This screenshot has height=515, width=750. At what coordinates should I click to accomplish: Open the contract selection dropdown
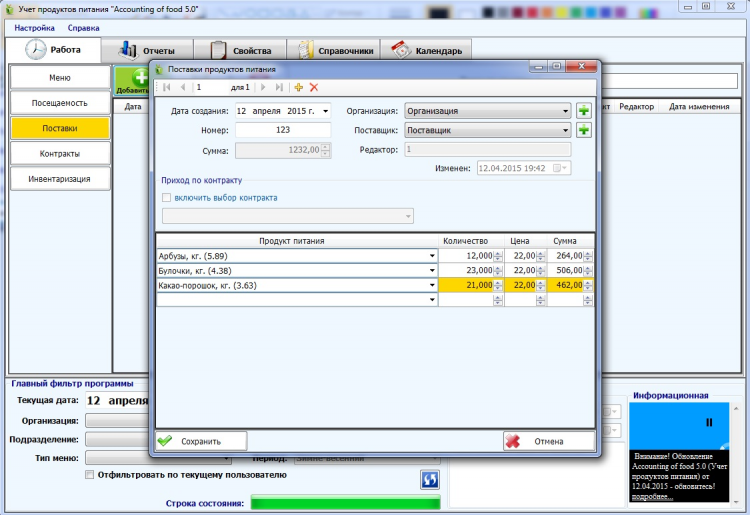288,216
